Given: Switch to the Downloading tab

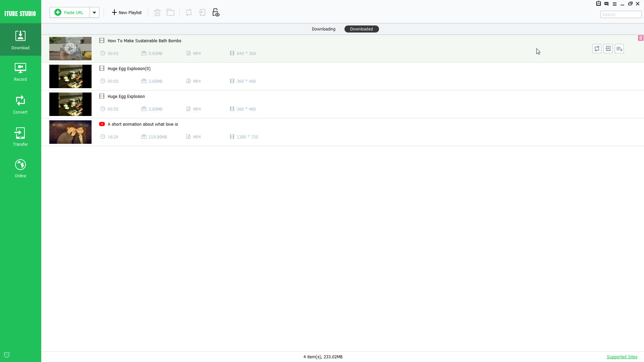Looking at the screenshot, I should tap(323, 29).
